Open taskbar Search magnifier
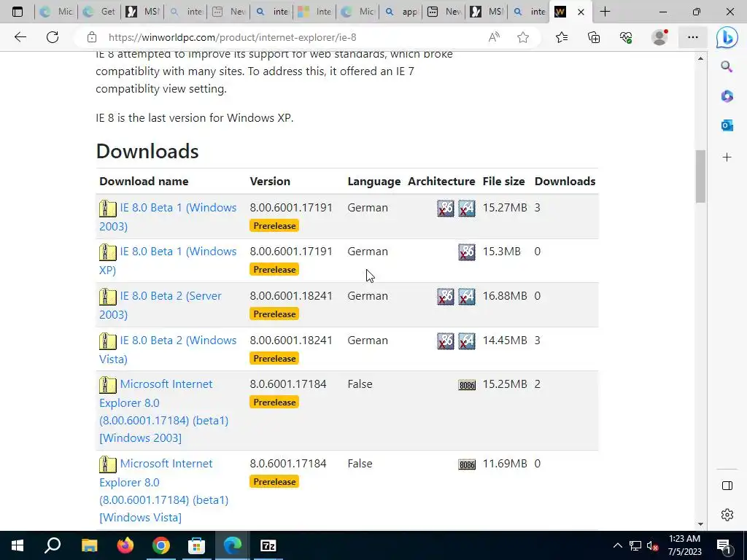Screen dimensions: 747x560 click(53, 545)
